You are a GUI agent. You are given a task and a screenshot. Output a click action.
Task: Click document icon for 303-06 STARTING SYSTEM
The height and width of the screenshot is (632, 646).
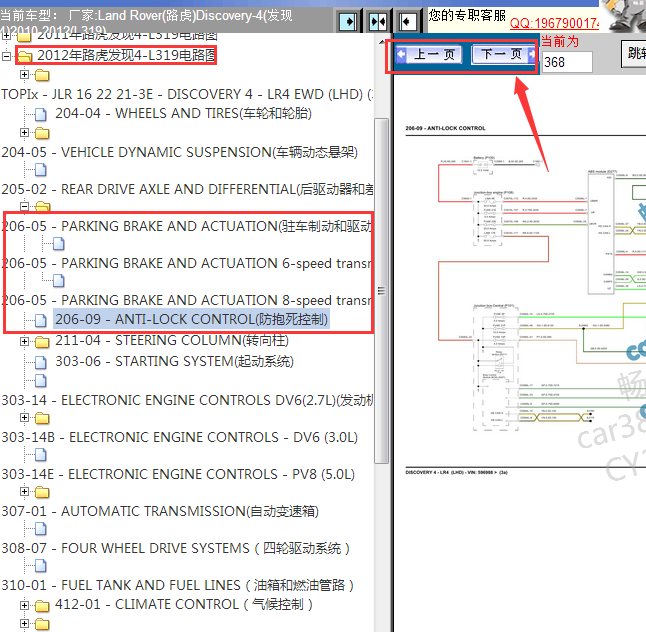click(40, 363)
